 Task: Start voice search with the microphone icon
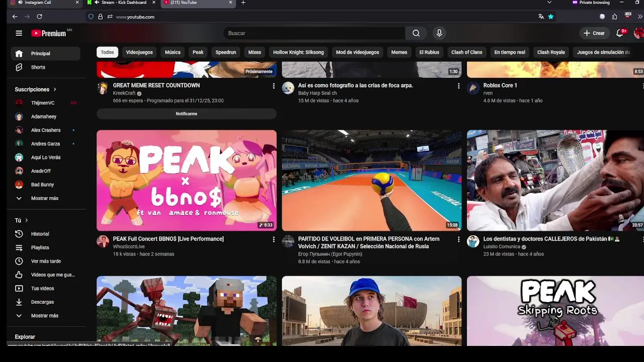pyautogui.click(x=439, y=33)
